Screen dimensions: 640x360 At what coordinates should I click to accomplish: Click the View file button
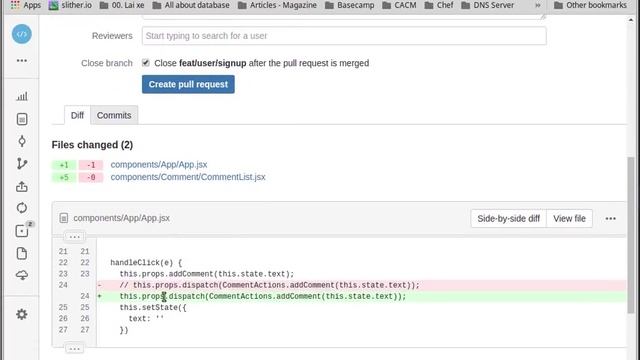(569, 219)
